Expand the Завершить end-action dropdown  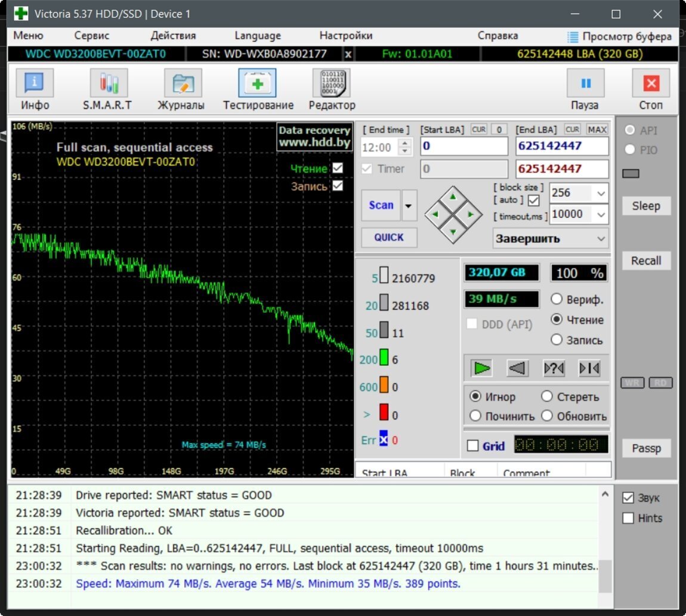coord(600,239)
